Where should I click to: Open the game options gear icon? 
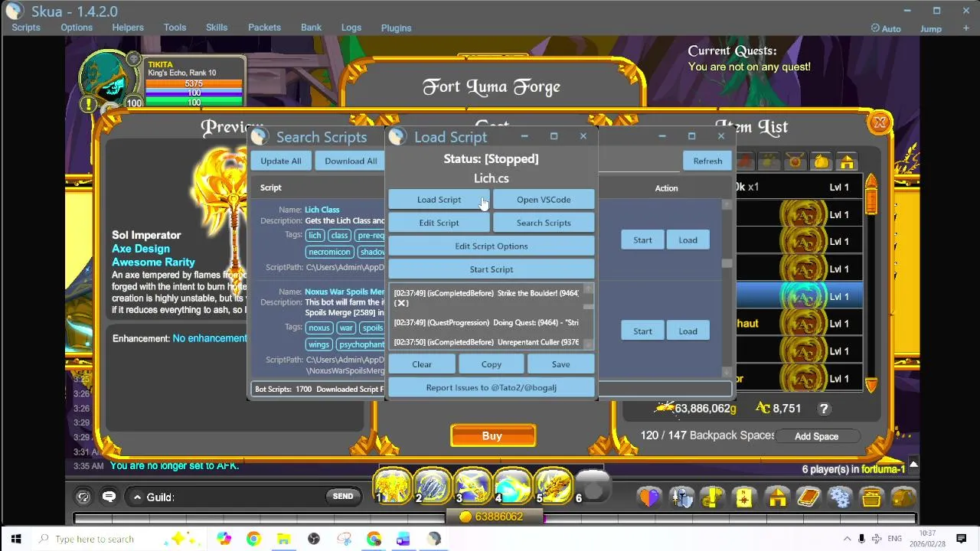pyautogui.click(x=840, y=497)
